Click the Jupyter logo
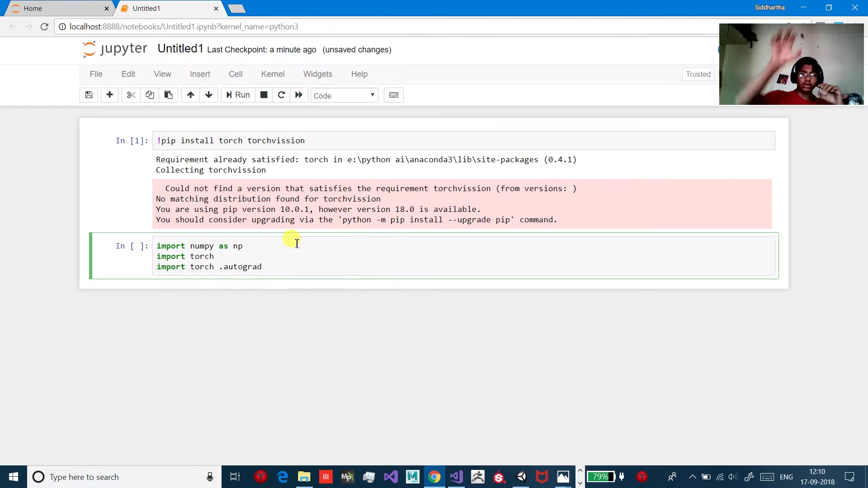This screenshot has height=488, width=868. pos(115,49)
